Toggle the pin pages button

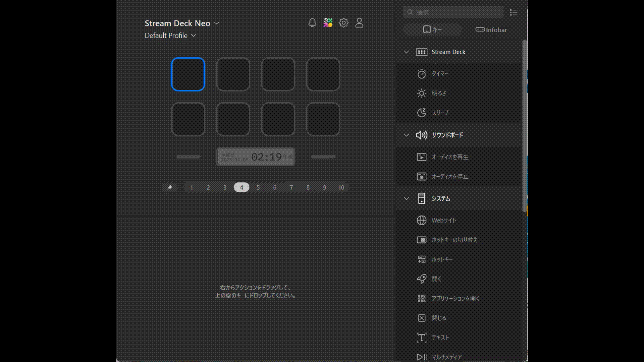click(x=170, y=187)
